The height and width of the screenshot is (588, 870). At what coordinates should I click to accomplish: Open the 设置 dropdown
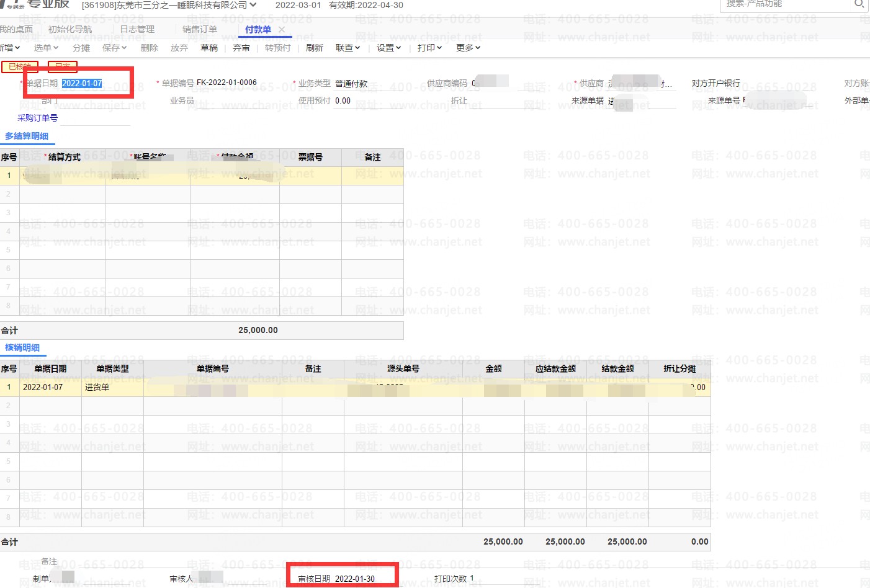pyautogui.click(x=388, y=48)
